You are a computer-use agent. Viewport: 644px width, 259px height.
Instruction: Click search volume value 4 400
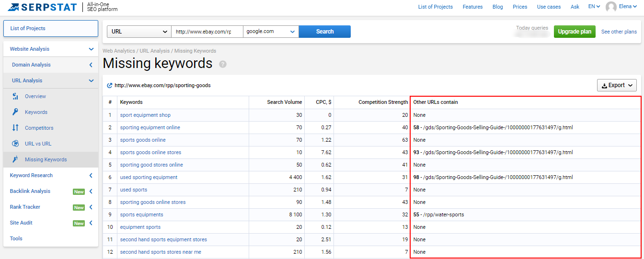tap(296, 177)
